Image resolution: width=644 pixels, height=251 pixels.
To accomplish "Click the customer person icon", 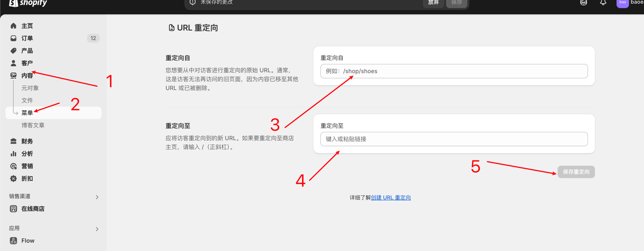I will coord(13,63).
